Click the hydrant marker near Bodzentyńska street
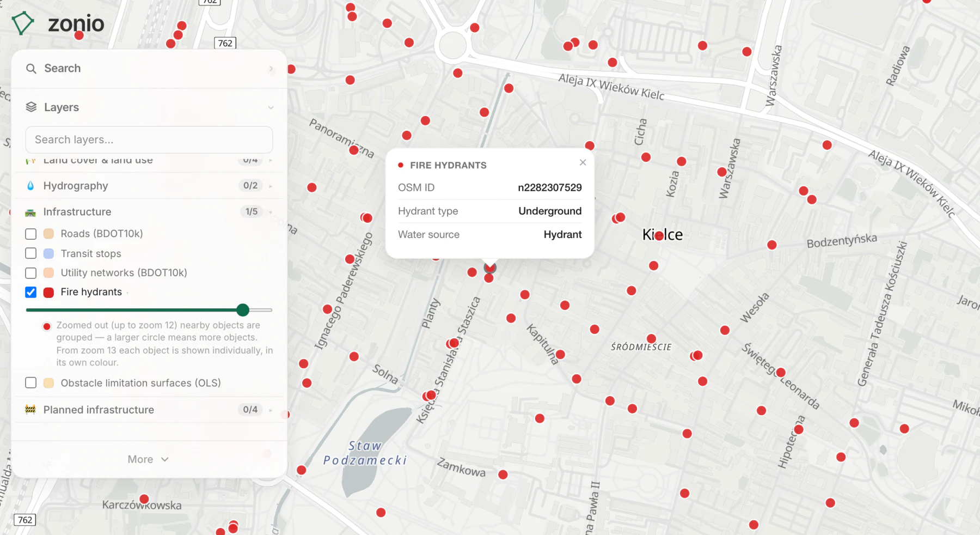Screen dimensions: 980x535 (x=772, y=245)
